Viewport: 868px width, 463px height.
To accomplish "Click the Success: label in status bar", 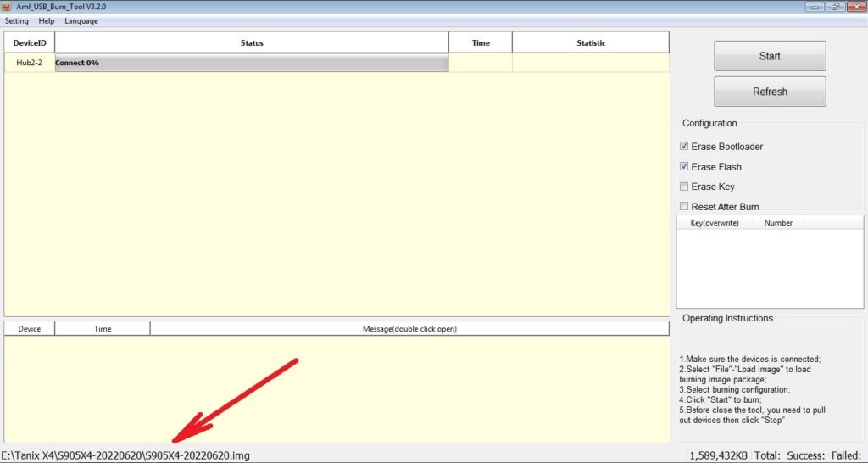I will click(806, 455).
